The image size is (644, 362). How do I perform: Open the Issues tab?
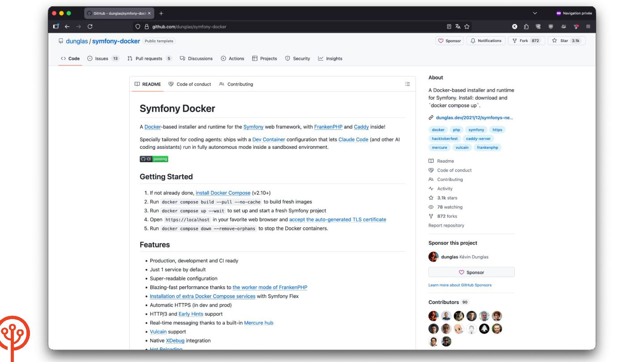point(103,59)
